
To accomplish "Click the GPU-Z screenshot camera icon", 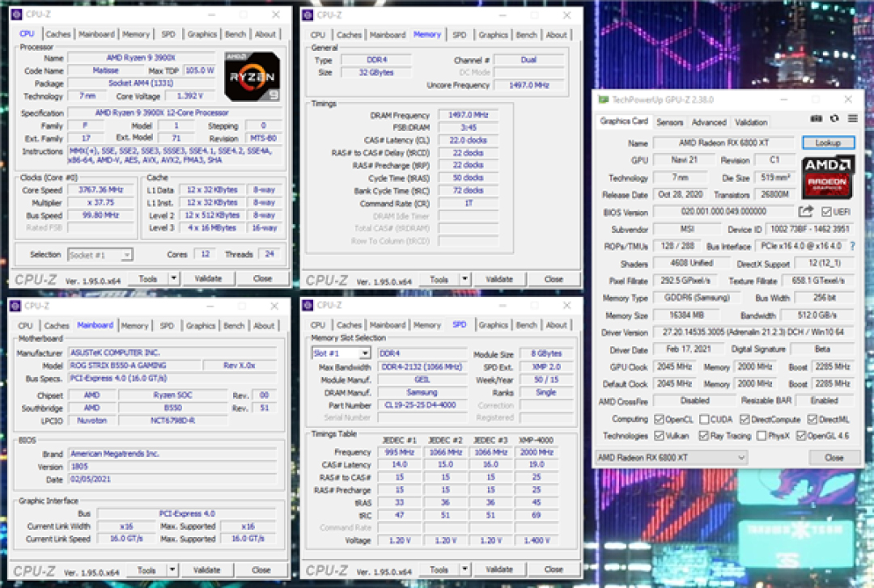I will [816, 119].
